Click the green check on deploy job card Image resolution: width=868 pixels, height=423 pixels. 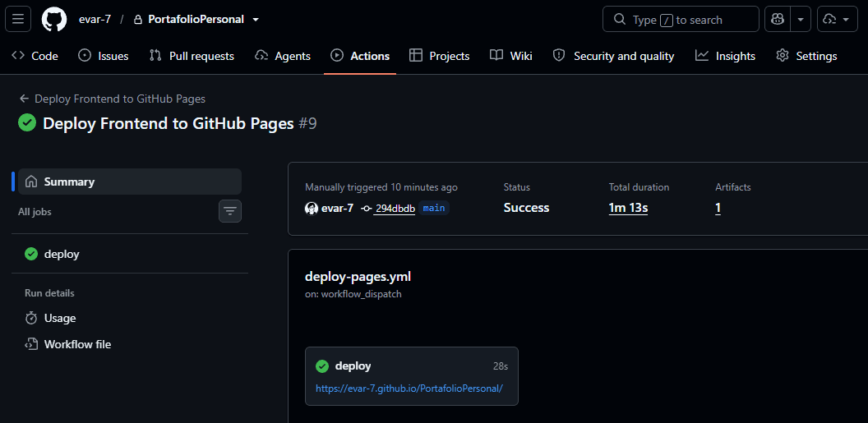pyautogui.click(x=321, y=366)
